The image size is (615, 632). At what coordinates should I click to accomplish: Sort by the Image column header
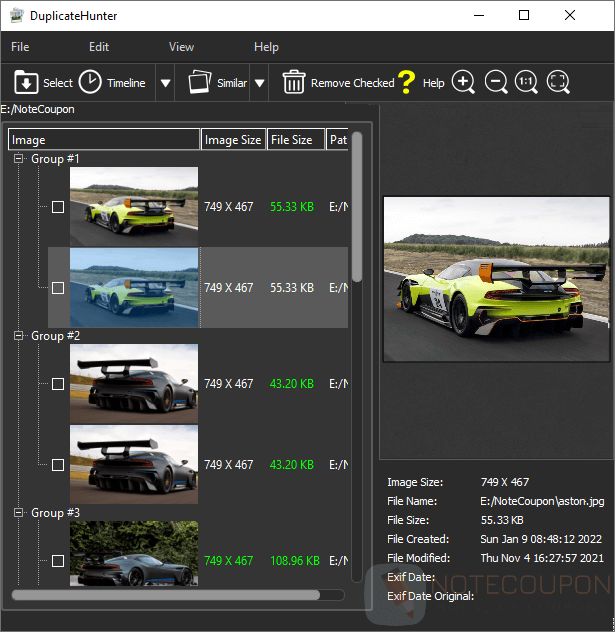tap(104, 139)
